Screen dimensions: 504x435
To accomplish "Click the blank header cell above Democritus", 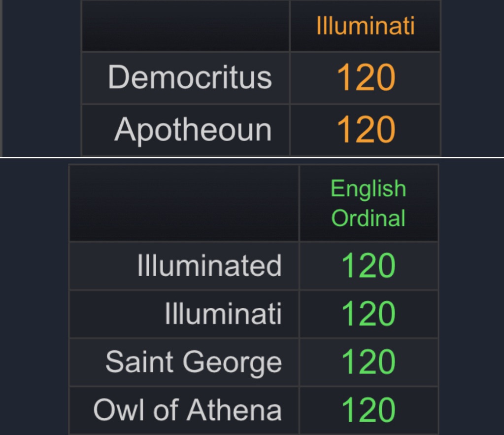I will coord(185,26).
